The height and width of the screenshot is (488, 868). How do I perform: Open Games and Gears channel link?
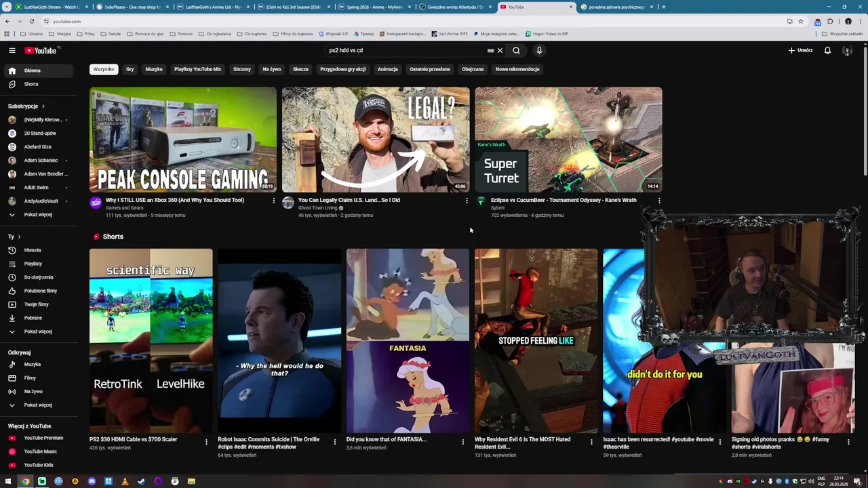(124, 208)
